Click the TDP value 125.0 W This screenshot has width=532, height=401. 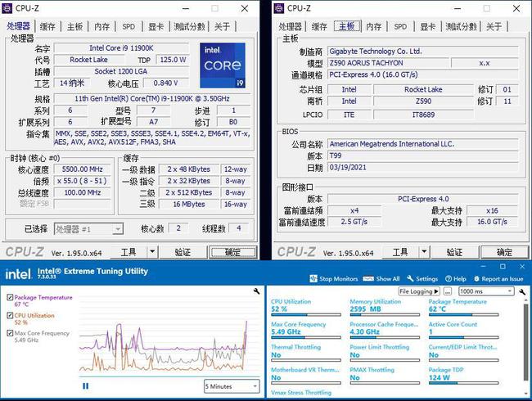click(173, 60)
